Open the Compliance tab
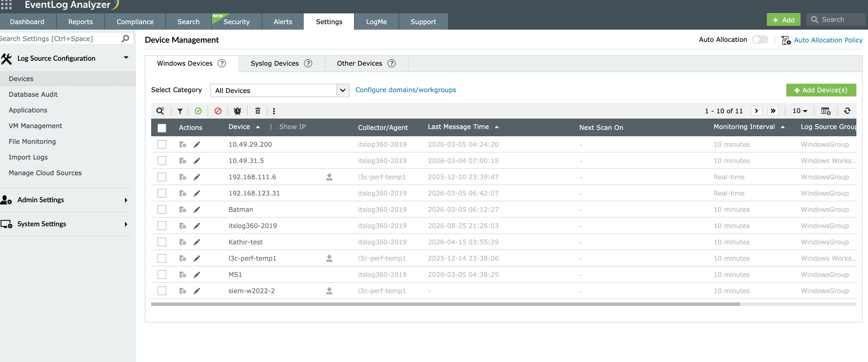Screen dimensions: 868x362 tap(135, 21)
